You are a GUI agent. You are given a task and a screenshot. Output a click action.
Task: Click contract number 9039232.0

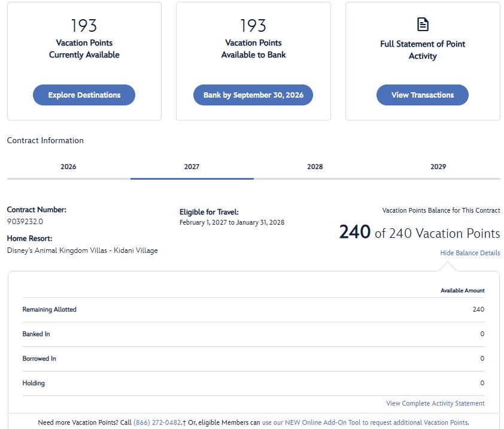tap(25, 221)
